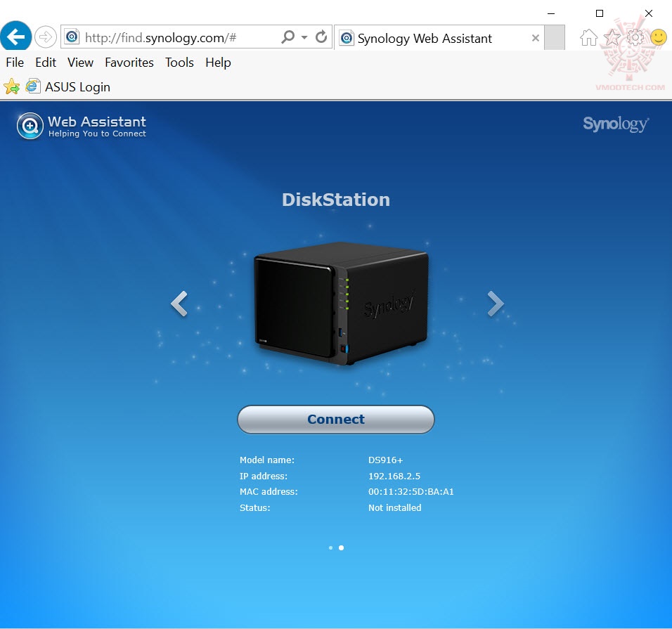Click the browser Back arrow button
Image resolution: width=672 pixels, height=629 pixels.
click(x=16, y=37)
